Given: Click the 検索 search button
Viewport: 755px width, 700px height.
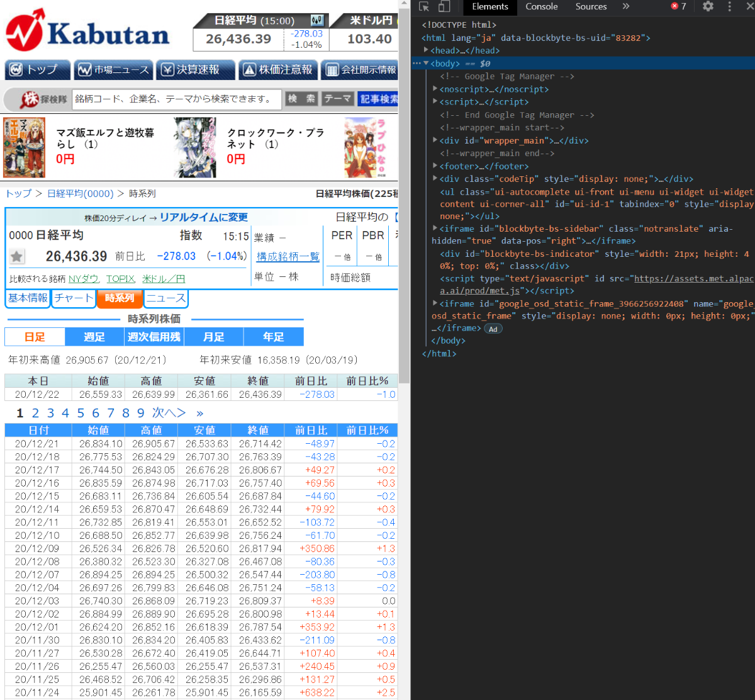Looking at the screenshot, I should pyautogui.click(x=302, y=99).
